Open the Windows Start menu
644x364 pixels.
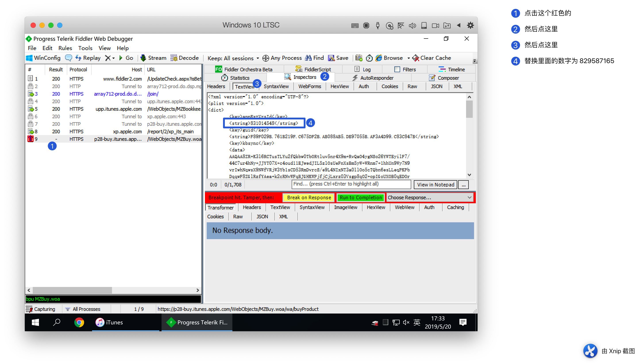tap(35, 322)
